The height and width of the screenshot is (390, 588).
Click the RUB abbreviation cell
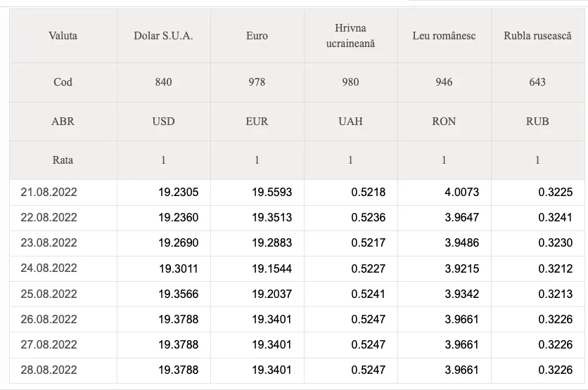538,122
